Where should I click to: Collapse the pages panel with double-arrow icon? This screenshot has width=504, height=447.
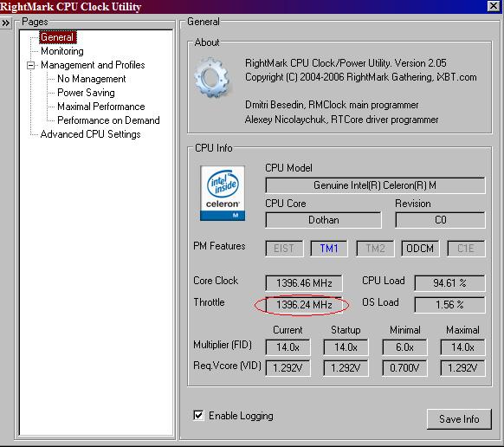[6, 23]
